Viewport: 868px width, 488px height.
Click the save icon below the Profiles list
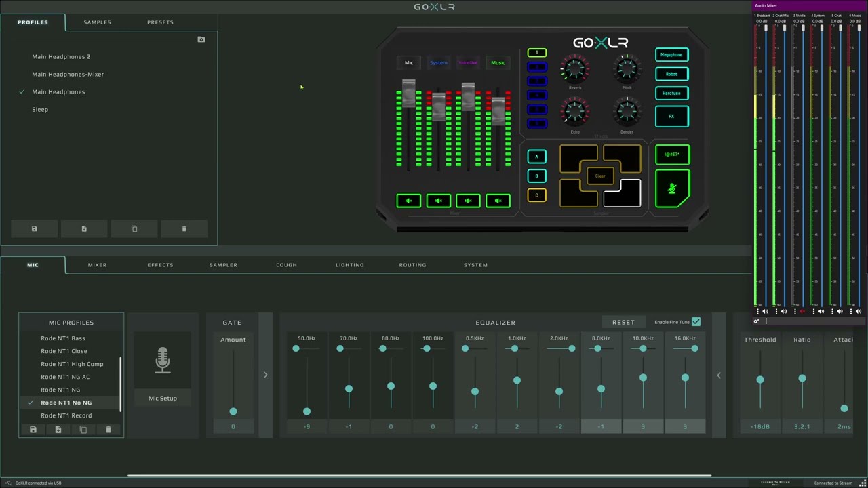coord(35,228)
